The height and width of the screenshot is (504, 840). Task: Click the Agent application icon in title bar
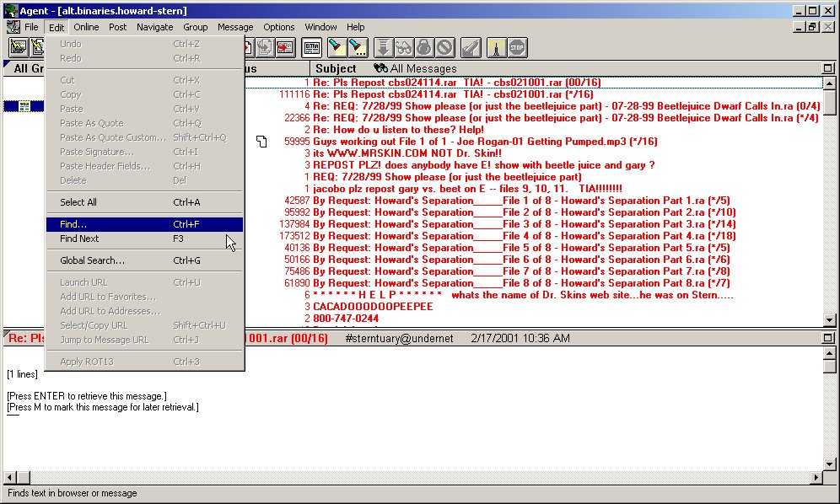click(11, 10)
